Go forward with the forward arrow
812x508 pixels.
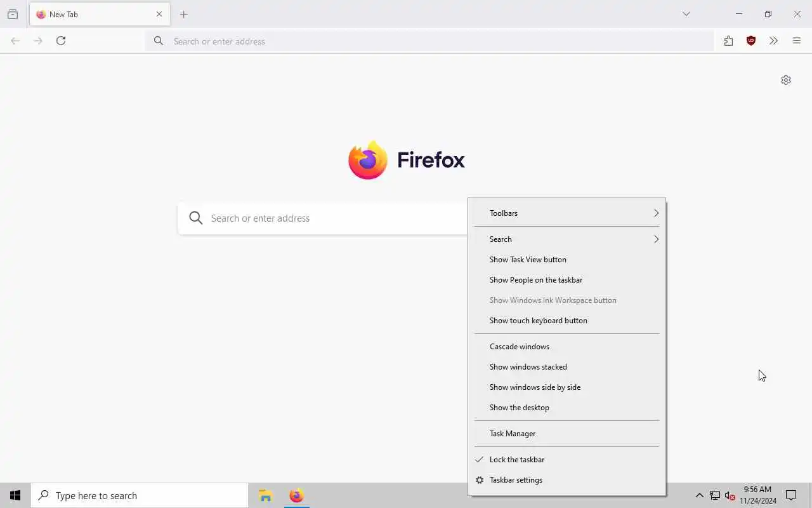tap(38, 41)
